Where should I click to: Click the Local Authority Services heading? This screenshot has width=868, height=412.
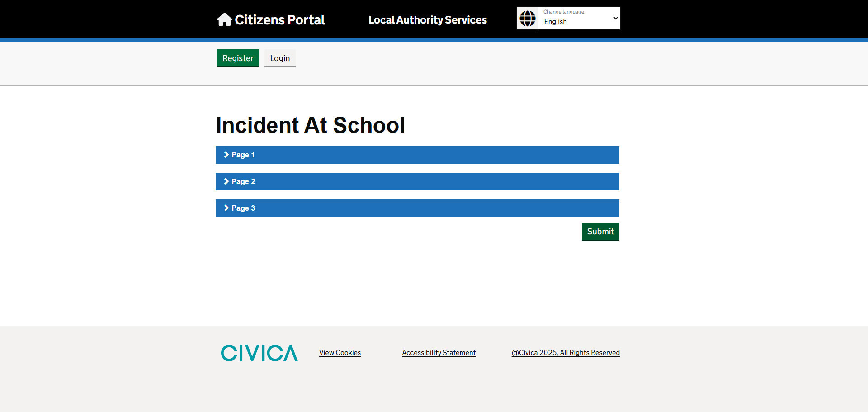click(427, 19)
